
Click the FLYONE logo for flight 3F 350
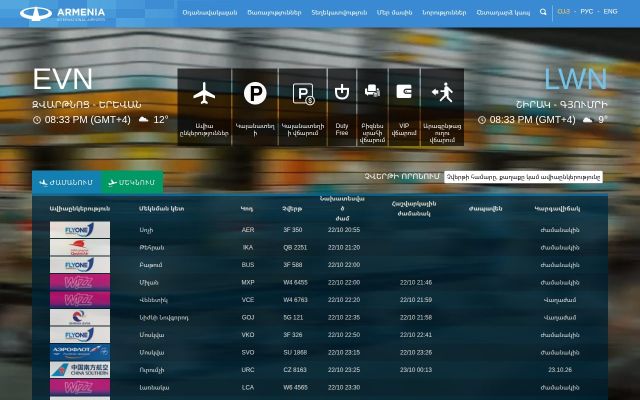pyautogui.click(x=80, y=230)
